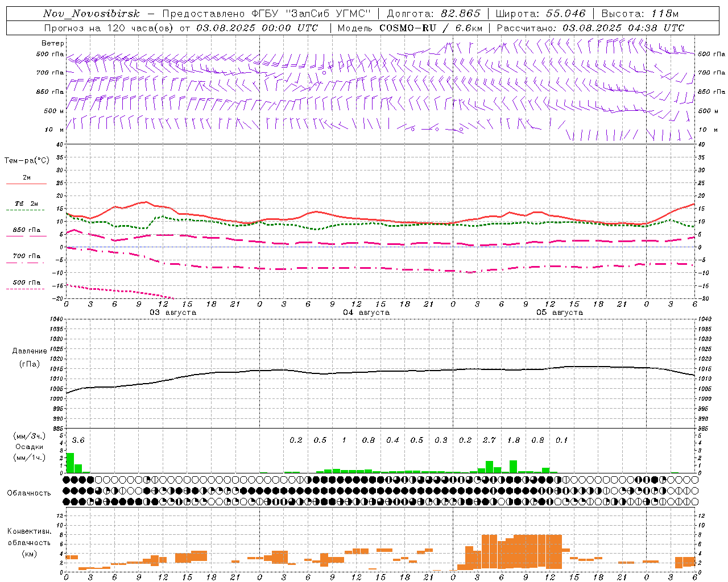Click the 2м legend entry
This screenshot has height=582, width=728.
(27, 178)
